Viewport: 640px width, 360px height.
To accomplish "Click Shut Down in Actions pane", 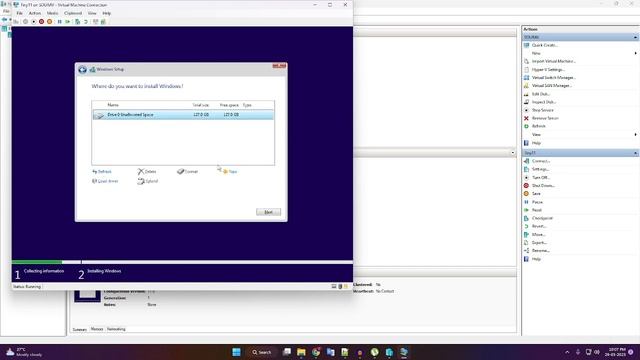I will point(543,186).
